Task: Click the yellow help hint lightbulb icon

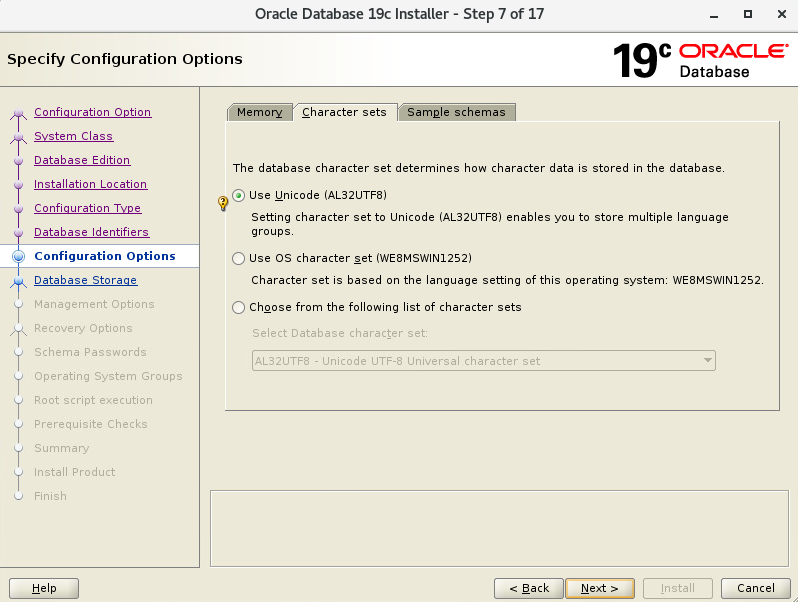Action: (x=223, y=203)
